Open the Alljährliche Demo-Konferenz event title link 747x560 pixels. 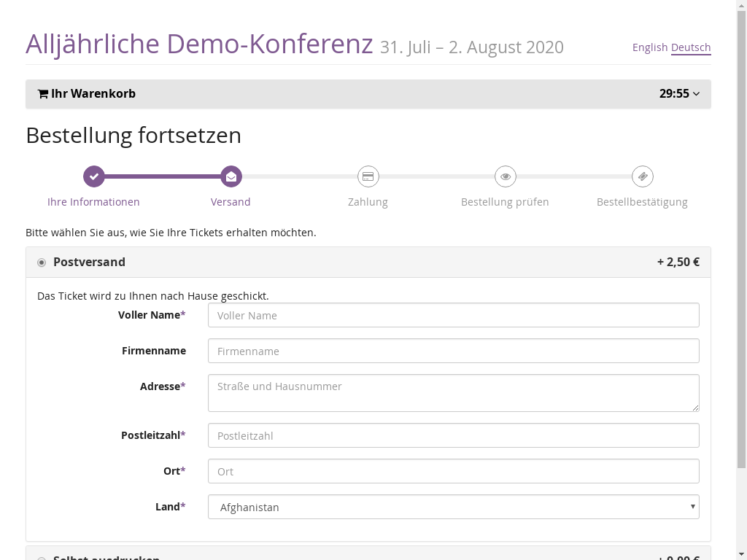pyautogui.click(x=199, y=44)
